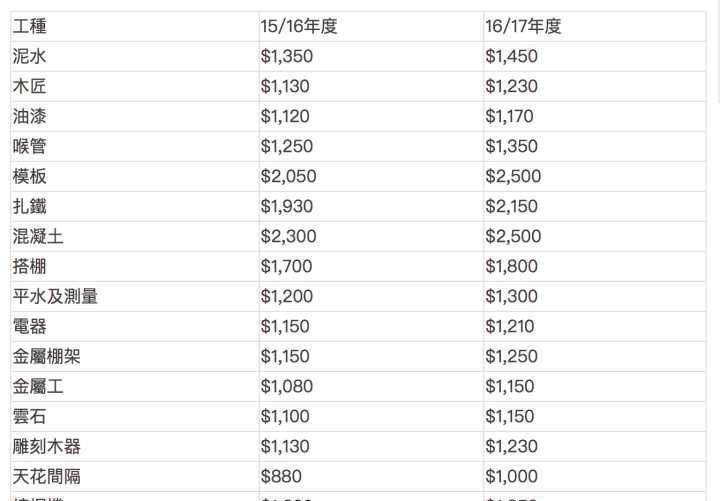The height and width of the screenshot is (501, 720).
Task: Click the 工種 column header cell
Action: (x=30, y=27)
